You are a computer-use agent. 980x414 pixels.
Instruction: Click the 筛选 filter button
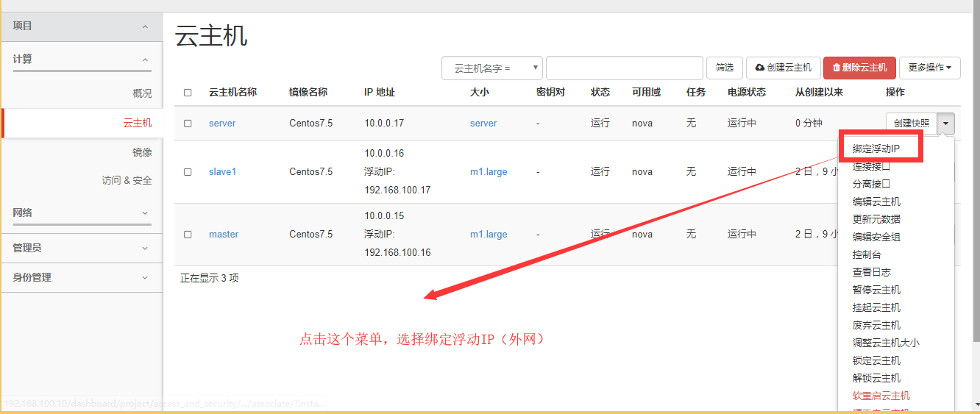[x=724, y=68]
